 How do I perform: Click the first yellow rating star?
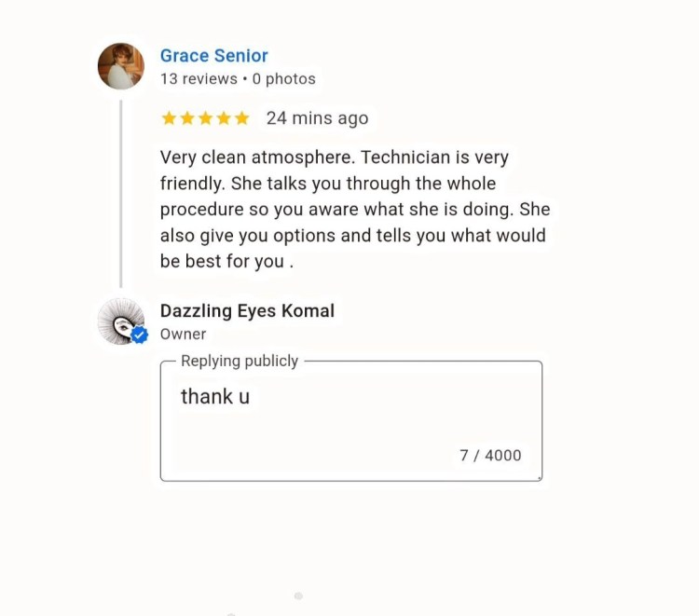click(x=169, y=118)
